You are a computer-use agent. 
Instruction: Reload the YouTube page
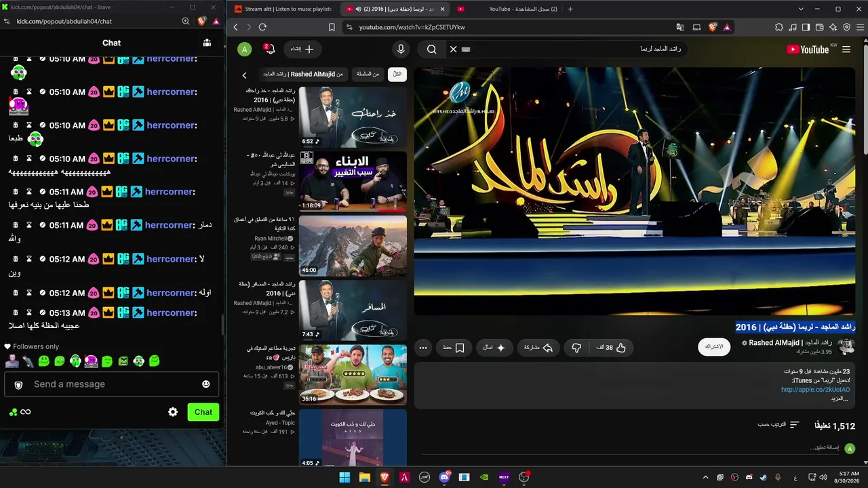[x=262, y=27]
